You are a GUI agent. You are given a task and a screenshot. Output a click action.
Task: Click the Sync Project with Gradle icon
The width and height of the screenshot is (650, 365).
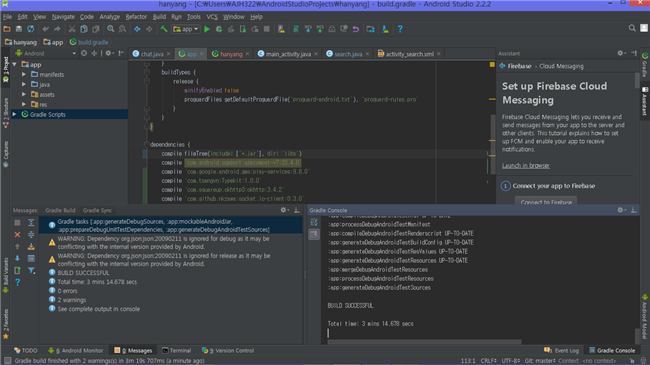296,29
